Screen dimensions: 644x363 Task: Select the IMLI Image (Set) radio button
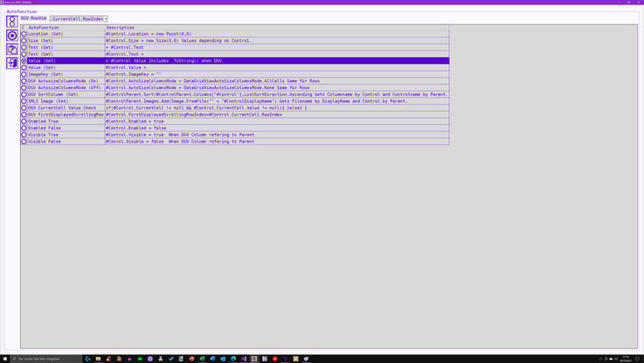pos(24,101)
